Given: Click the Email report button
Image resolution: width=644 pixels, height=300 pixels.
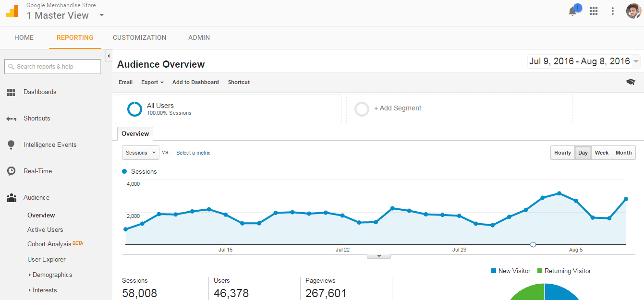Looking at the screenshot, I should [126, 82].
